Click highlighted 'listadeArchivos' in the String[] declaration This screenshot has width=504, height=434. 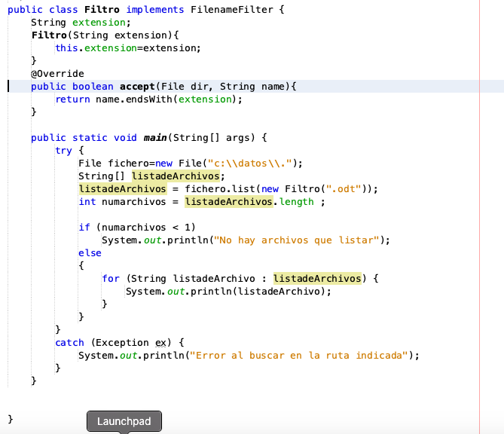click(176, 176)
